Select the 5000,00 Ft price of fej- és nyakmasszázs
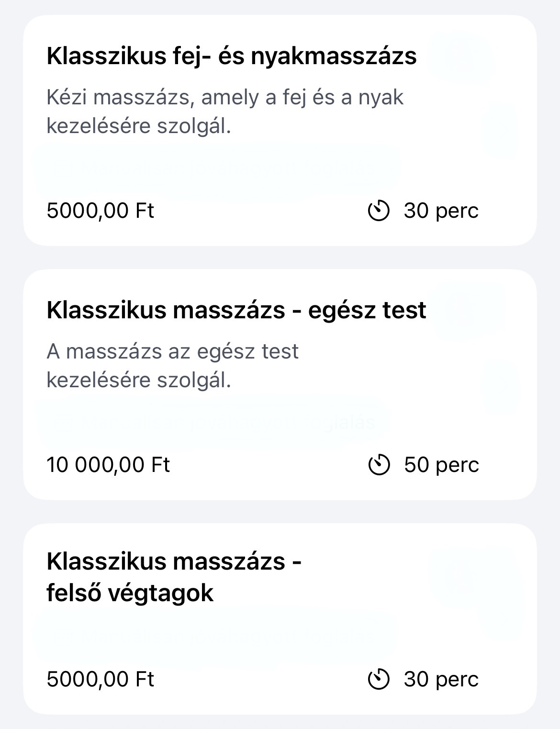 101,211
